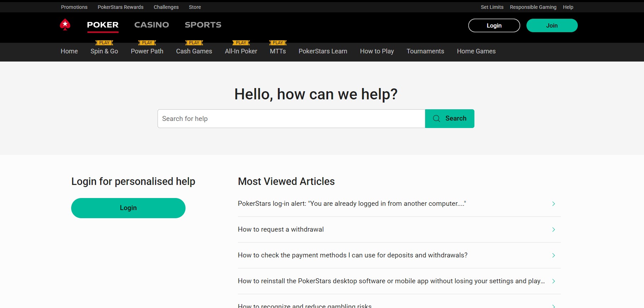
Task: Click the PokerStars Rewards link
Action: coord(120,7)
